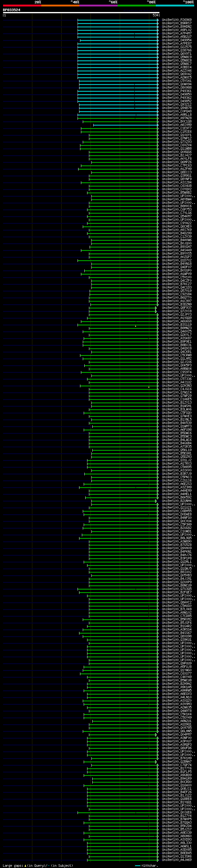Viewport: 197px width, 868px height.
Task: Select hit label UniRef100_Q04PM7
Action: pyautogui.click(x=176, y=734)
